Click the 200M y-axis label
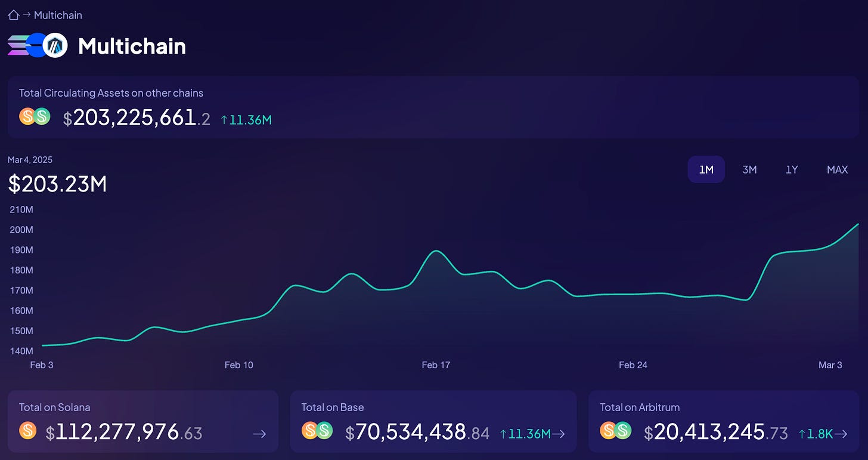This screenshot has height=460, width=868. click(x=21, y=230)
